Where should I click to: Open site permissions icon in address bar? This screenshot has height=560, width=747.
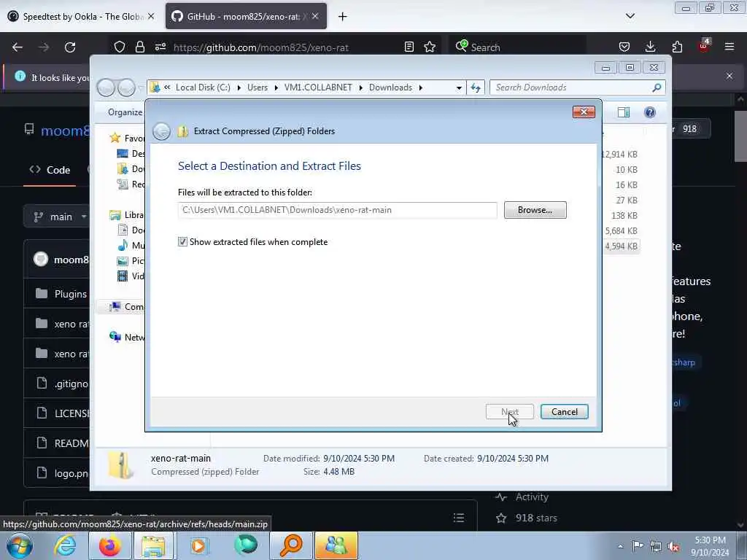[160, 47]
